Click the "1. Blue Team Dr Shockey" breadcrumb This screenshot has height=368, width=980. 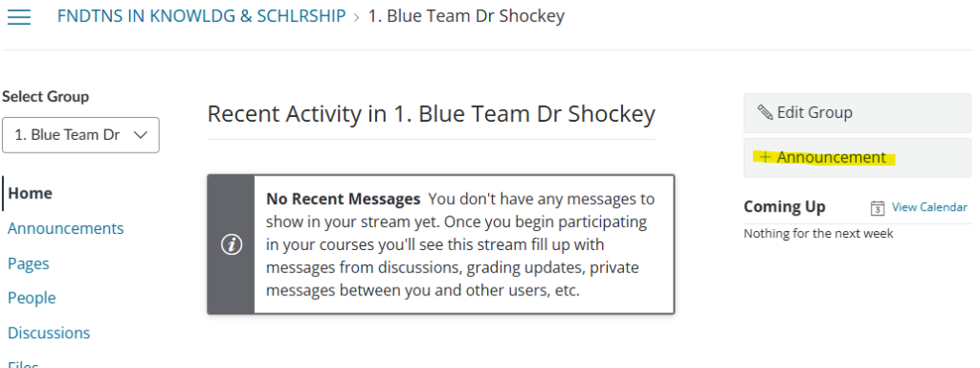pos(466,16)
